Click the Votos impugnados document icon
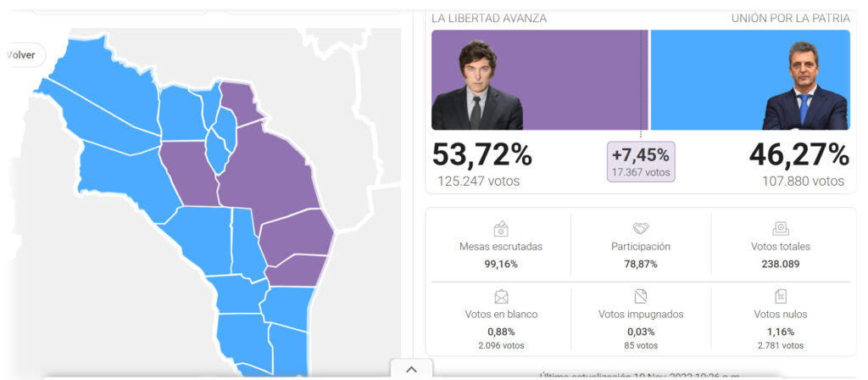Image resolution: width=868 pixels, height=380 pixels. coord(641,296)
